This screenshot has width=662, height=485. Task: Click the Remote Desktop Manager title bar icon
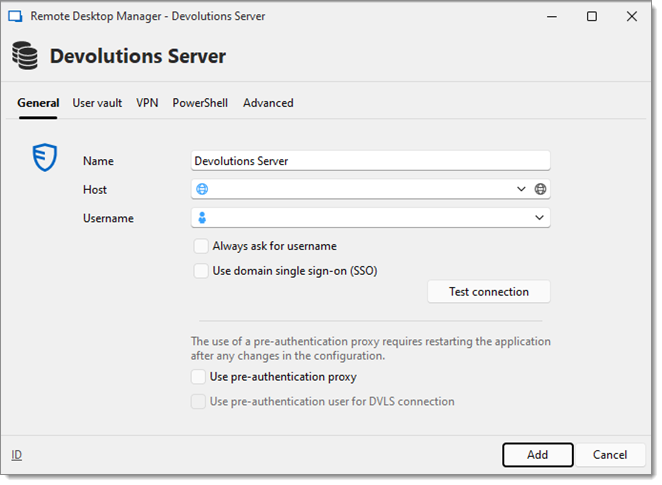click(x=16, y=16)
